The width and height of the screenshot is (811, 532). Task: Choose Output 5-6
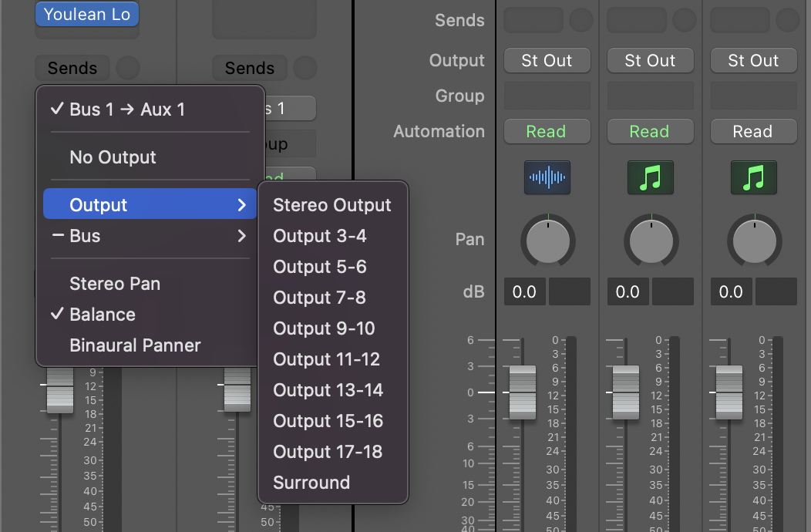[x=332, y=267]
